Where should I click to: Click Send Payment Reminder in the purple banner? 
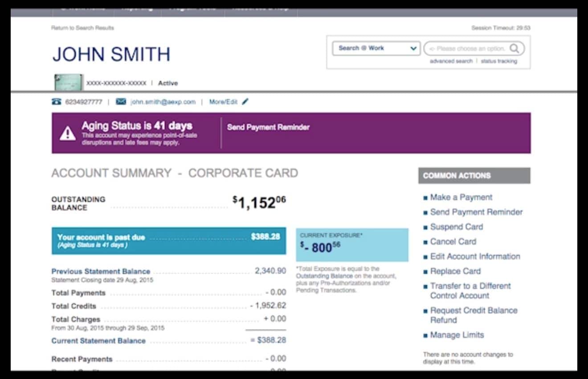coord(268,127)
